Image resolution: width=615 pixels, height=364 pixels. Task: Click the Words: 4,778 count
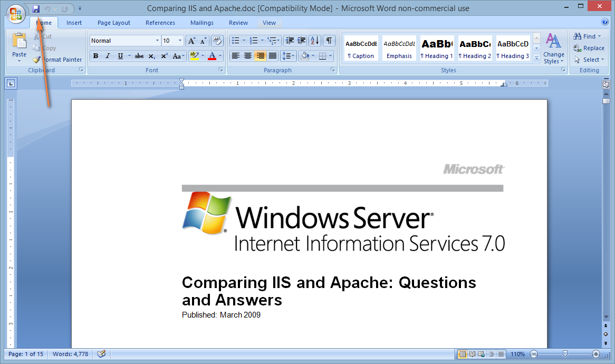[x=71, y=354]
